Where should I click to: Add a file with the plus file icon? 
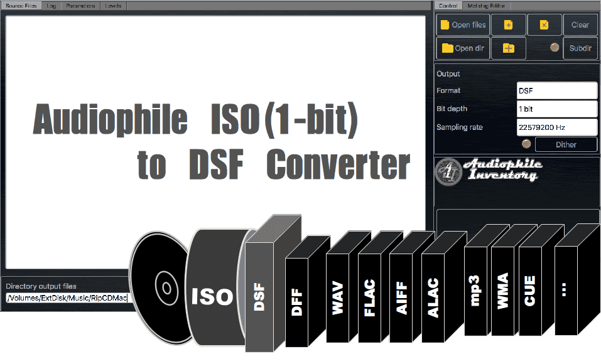tap(508, 25)
